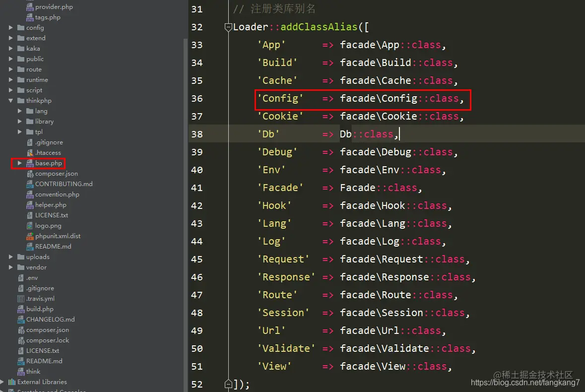Click line number 36 in the gutter
Viewport: 585px width, 392px height.
(197, 98)
